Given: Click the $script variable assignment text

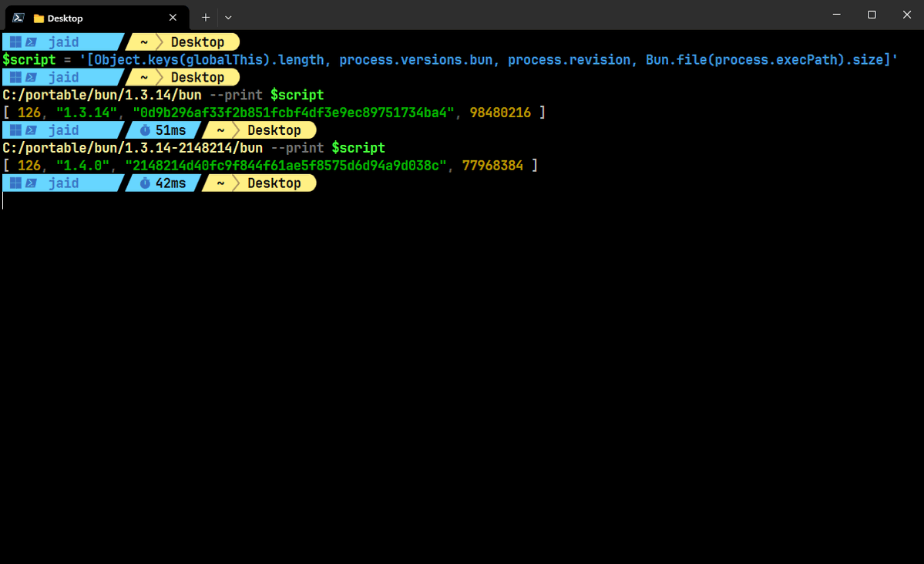Looking at the screenshot, I should [29, 59].
